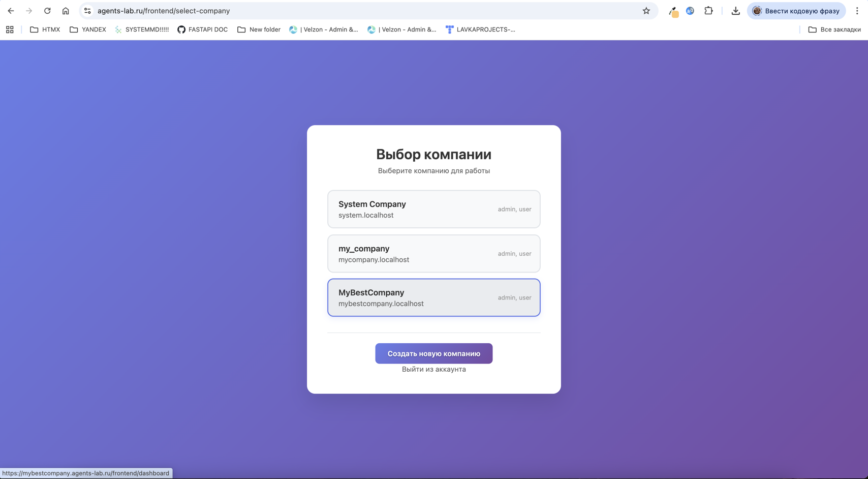
Task: Click Ввести кодовую фразу profile button
Action: (x=796, y=10)
